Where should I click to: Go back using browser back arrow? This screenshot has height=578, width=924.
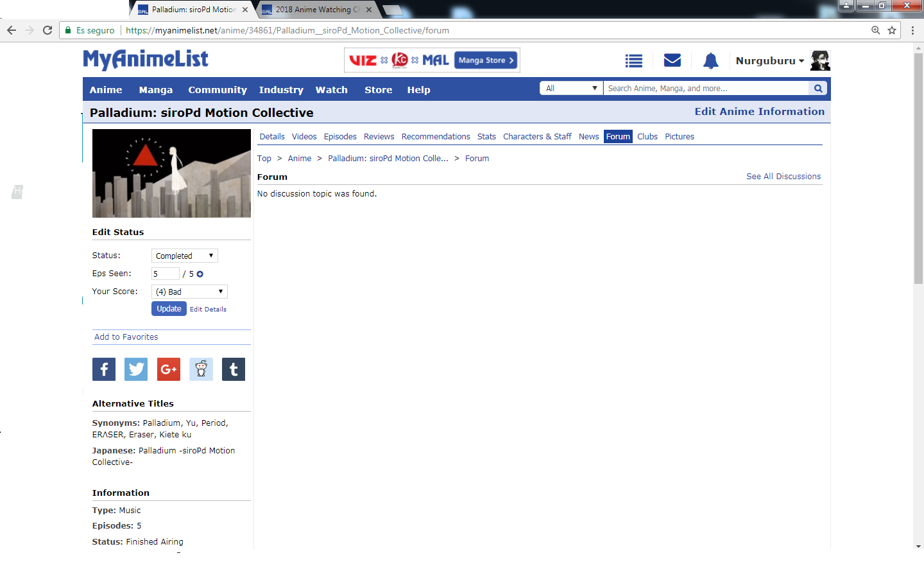coord(12,30)
